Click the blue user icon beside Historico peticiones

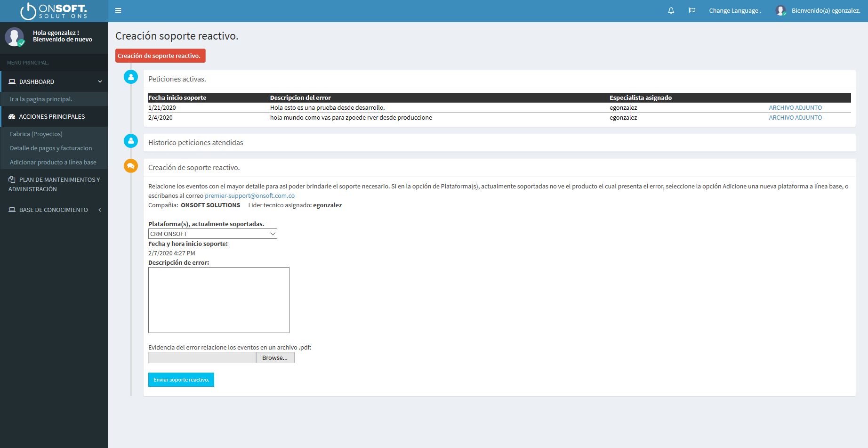point(131,140)
